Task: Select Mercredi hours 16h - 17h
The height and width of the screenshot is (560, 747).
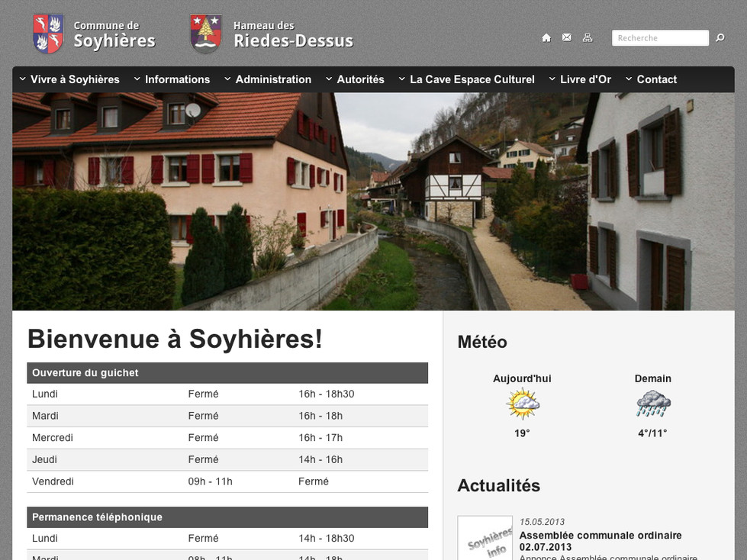Action: (320, 438)
